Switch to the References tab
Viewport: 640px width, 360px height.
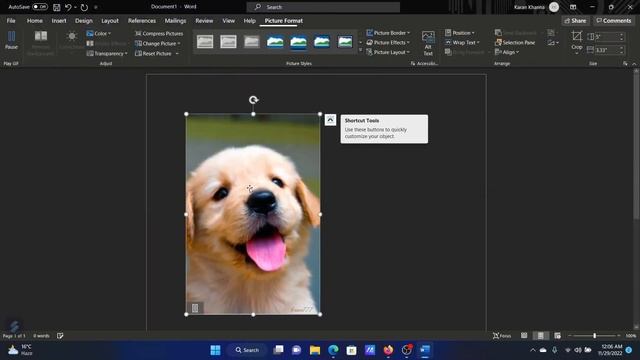(142, 21)
